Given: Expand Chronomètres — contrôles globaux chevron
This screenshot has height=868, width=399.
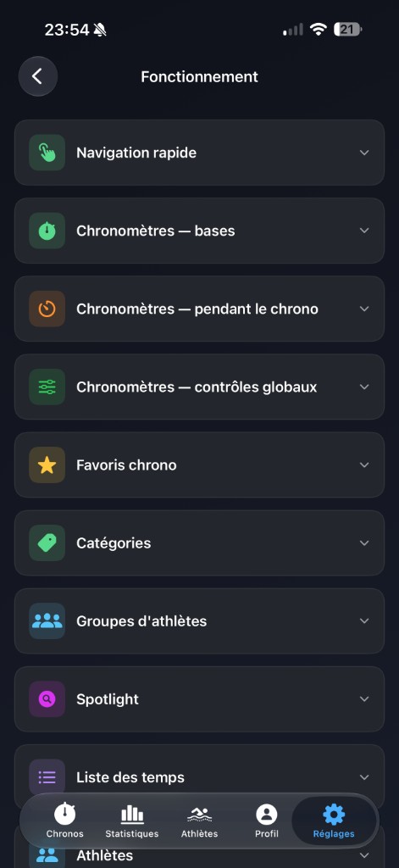Looking at the screenshot, I should click(x=364, y=387).
